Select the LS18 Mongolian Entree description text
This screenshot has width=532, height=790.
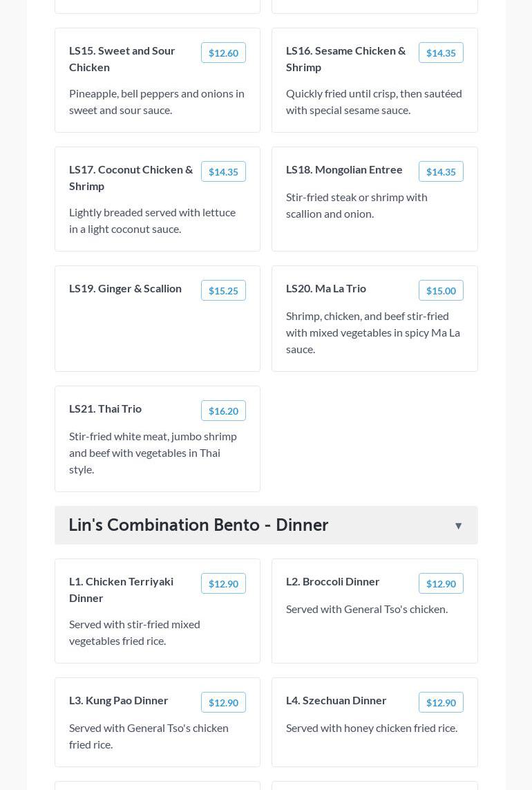pos(357,205)
